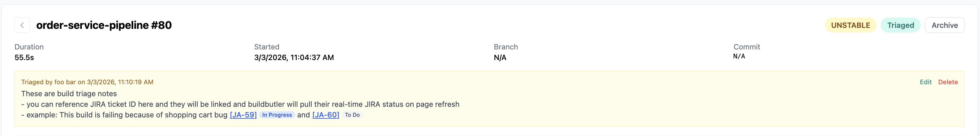
Task: Click the 'These are build triage notes' text
Action: click(x=69, y=94)
